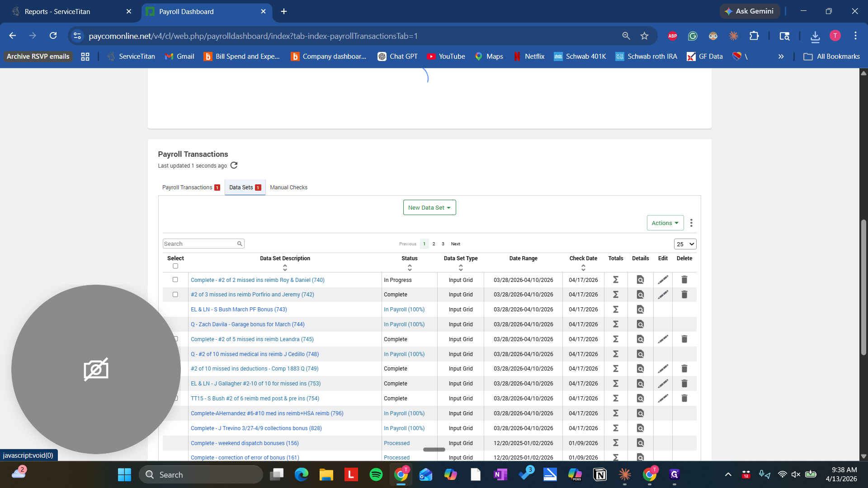Click Edit pencil for J Gallagher row
Screen dimensions: 868x488
click(663, 384)
